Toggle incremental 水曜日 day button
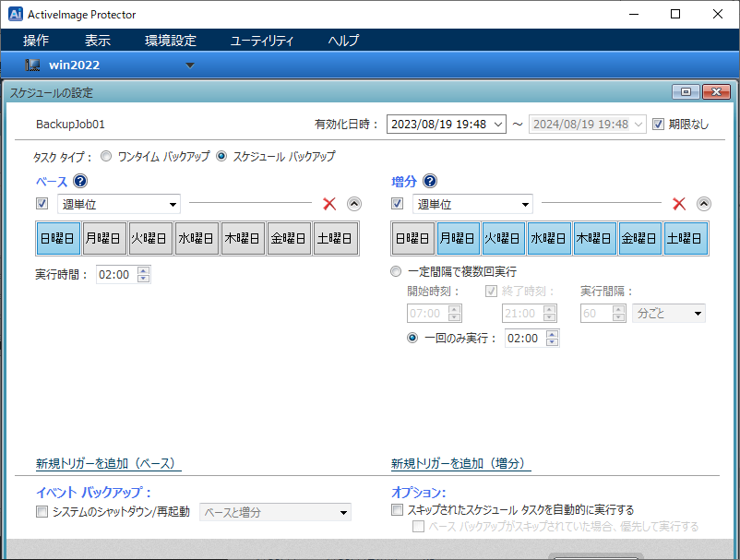This screenshot has height=560, width=740. (x=549, y=238)
